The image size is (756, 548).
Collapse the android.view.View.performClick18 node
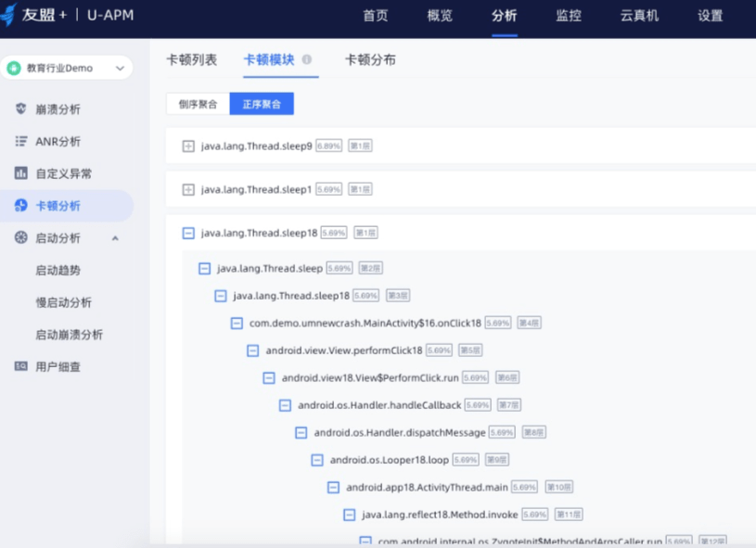tap(252, 350)
